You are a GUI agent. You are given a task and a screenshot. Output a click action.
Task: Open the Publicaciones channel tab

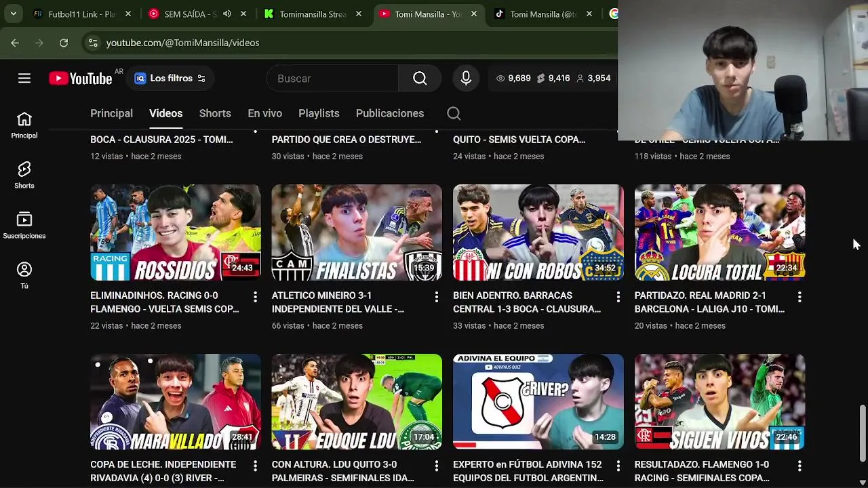click(x=390, y=113)
